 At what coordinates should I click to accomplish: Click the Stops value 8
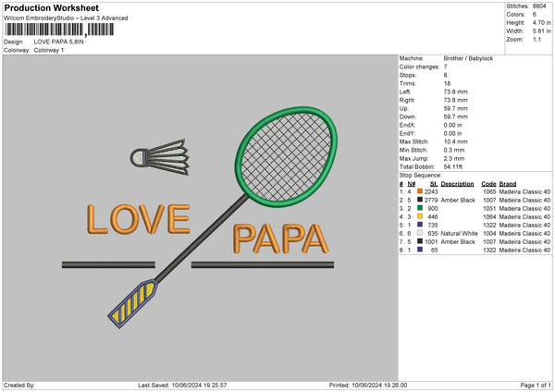445,75
